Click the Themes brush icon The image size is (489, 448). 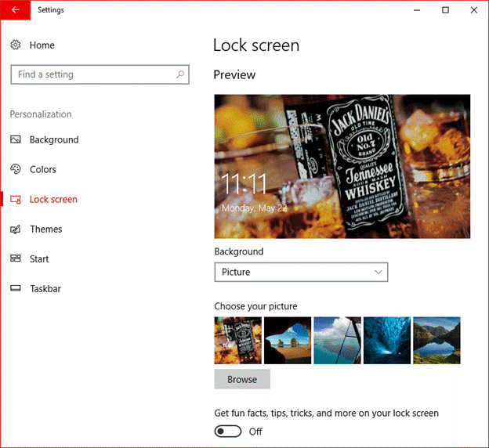pyautogui.click(x=16, y=229)
